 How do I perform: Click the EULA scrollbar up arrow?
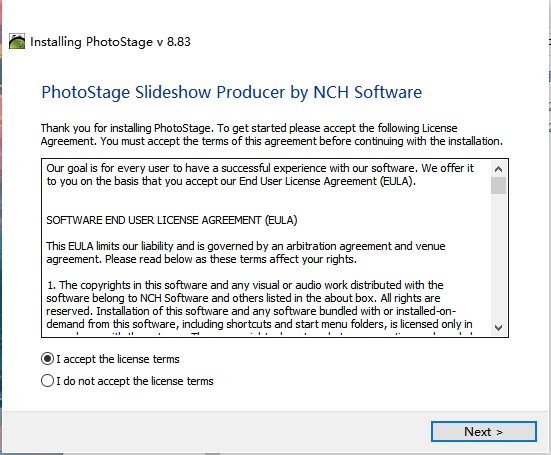pyautogui.click(x=498, y=169)
